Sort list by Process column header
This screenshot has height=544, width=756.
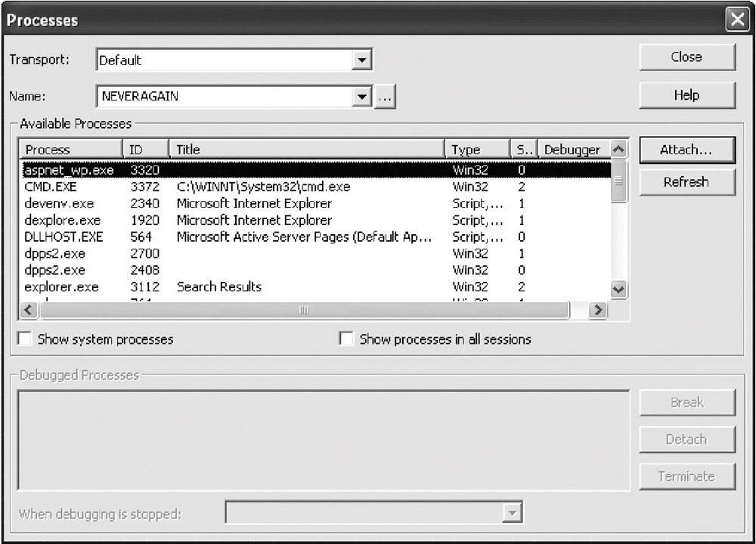click(x=70, y=150)
